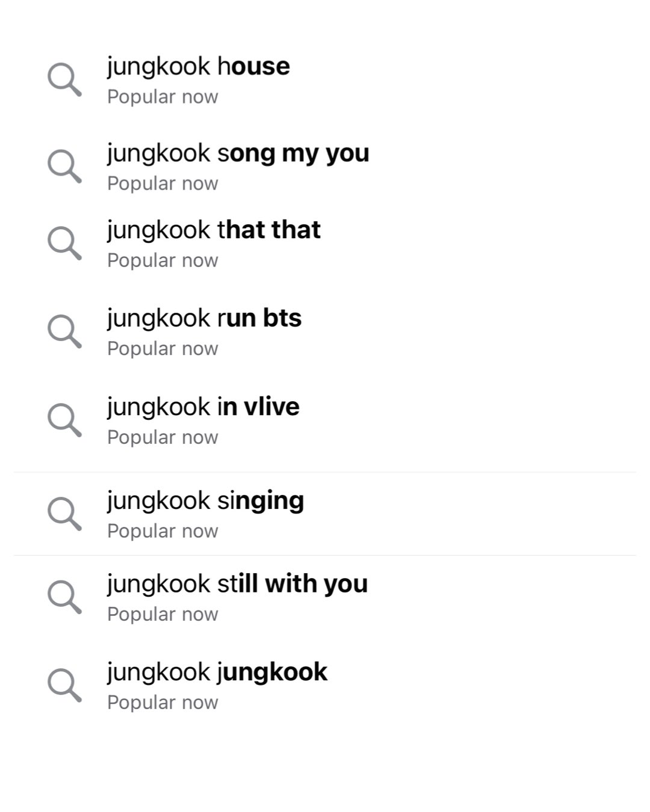Click "Popular now" under jungkook house
The height and width of the screenshot is (812, 650).
[162, 97]
